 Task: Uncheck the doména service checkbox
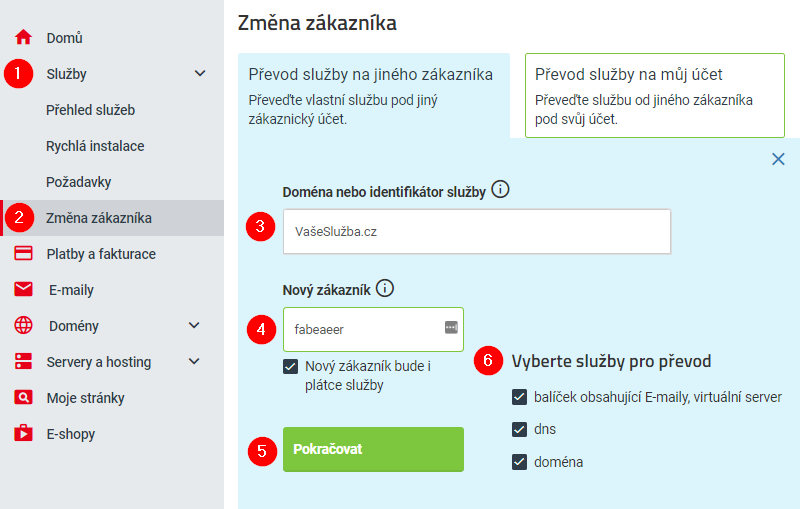pos(519,462)
